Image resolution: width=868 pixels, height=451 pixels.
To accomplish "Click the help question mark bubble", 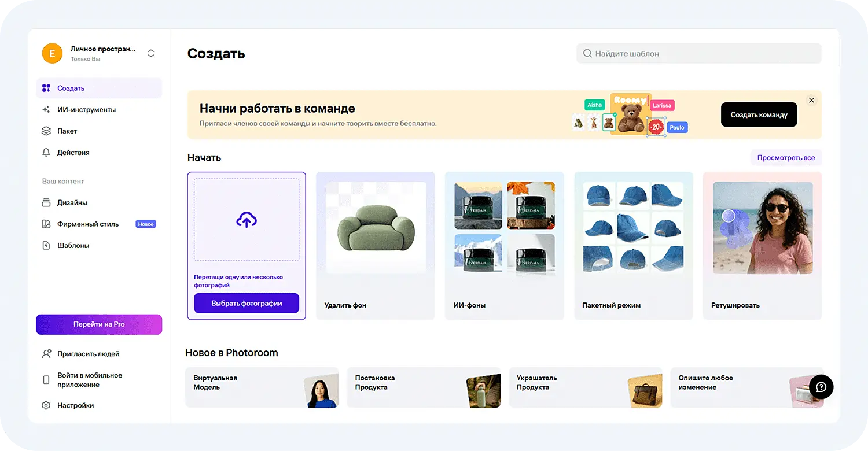I will pyautogui.click(x=821, y=387).
